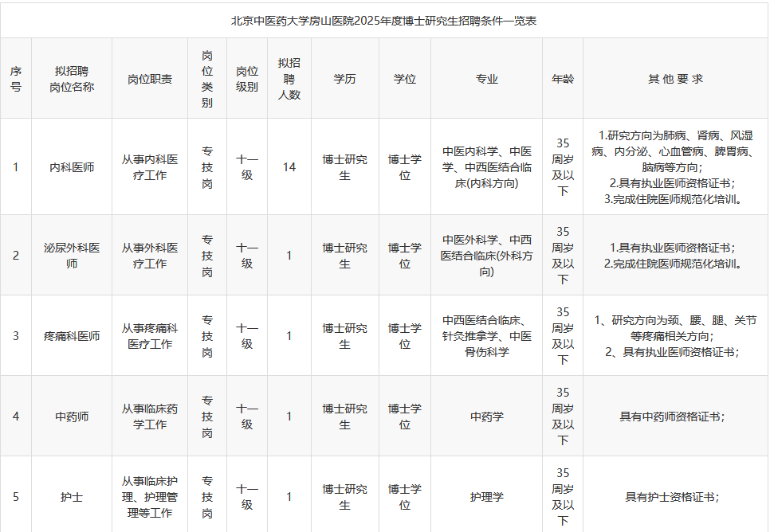Click the 35周岁及以下 cell in 内科医师 row
This screenshot has width=770, height=532.
563,167
